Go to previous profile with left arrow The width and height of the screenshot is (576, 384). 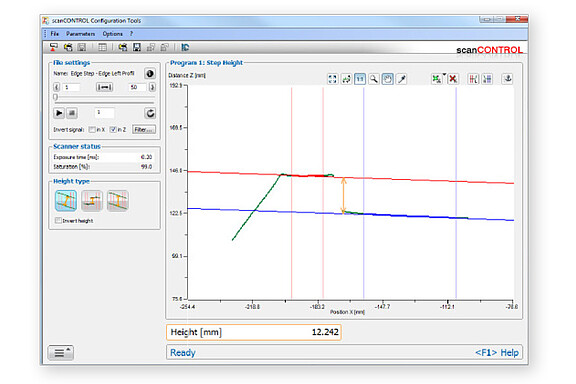coord(56,87)
